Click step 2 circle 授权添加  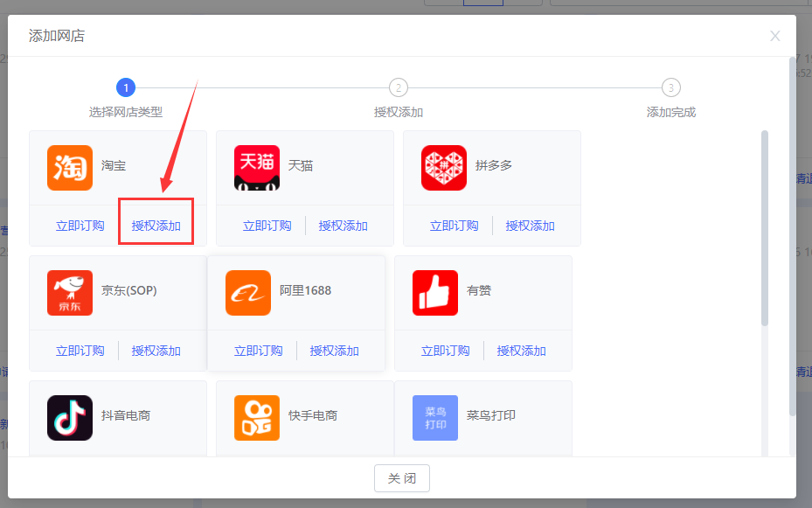[x=399, y=87]
